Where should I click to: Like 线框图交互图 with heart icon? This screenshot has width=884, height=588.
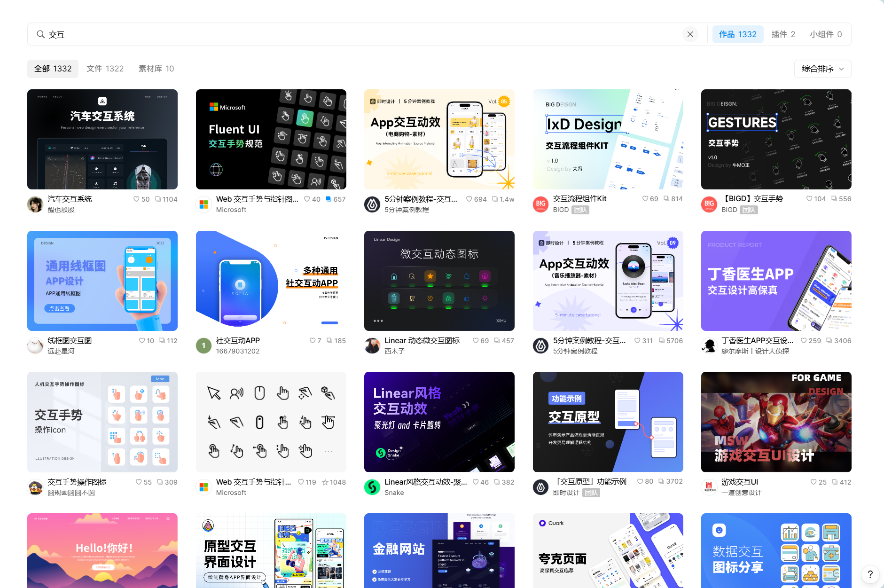tap(142, 341)
